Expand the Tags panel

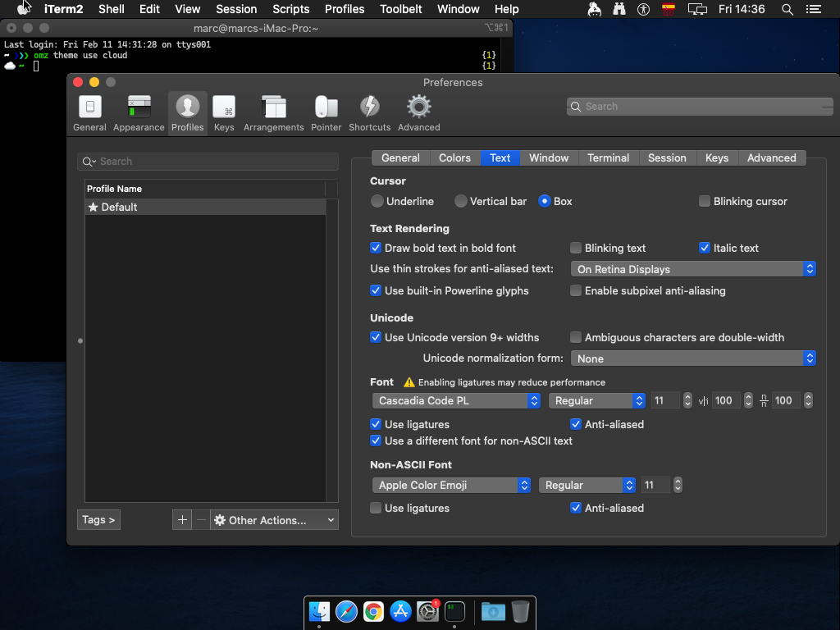(98, 519)
